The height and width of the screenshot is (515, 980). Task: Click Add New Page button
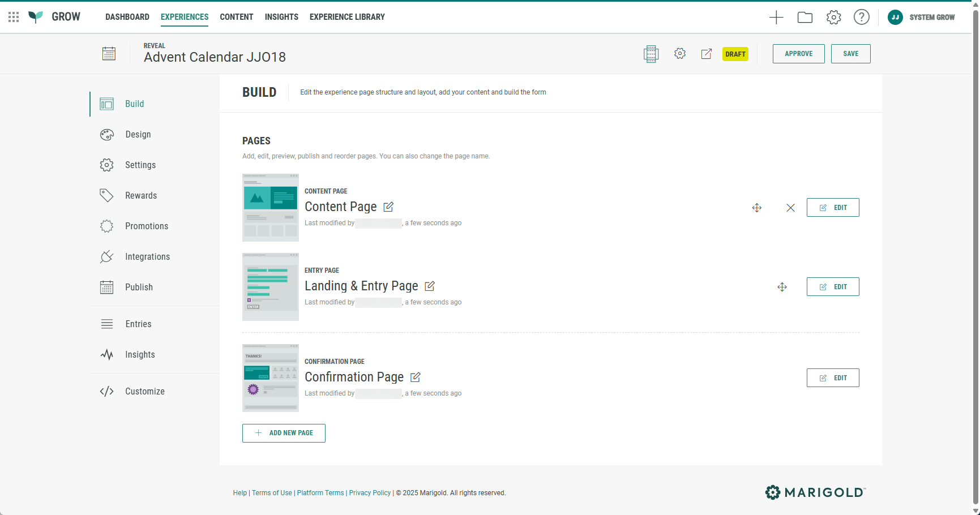pyautogui.click(x=284, y=433)
